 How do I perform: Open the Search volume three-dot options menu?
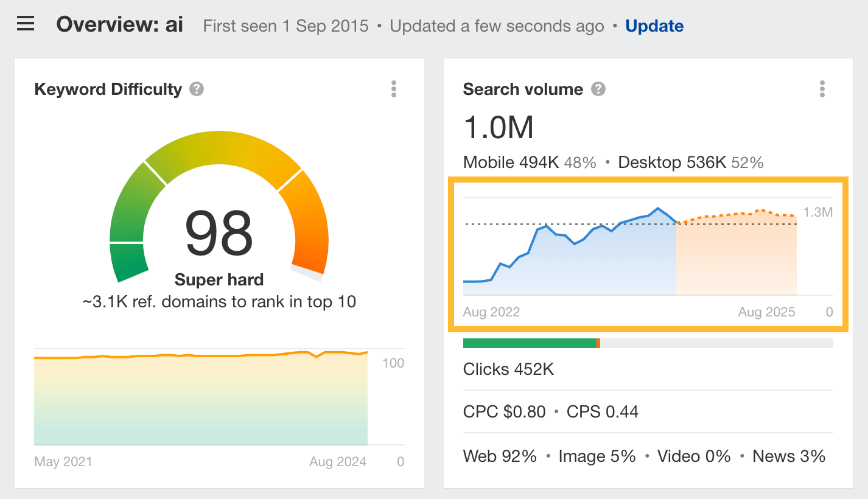822,89
